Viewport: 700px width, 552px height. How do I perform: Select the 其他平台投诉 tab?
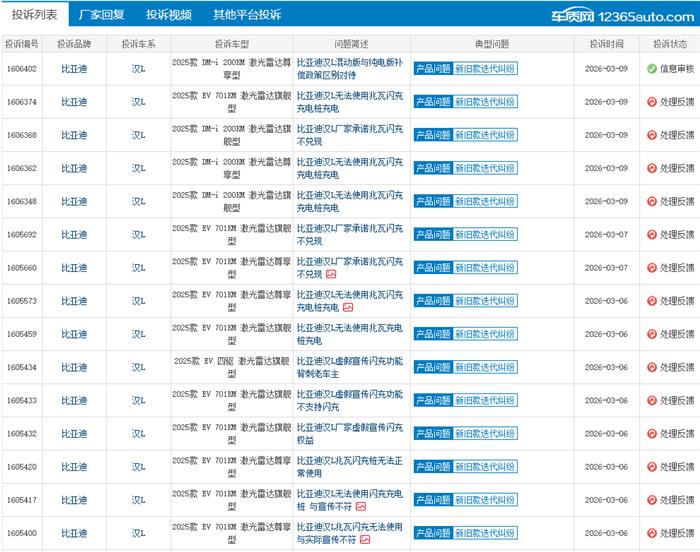pos(247,15)
